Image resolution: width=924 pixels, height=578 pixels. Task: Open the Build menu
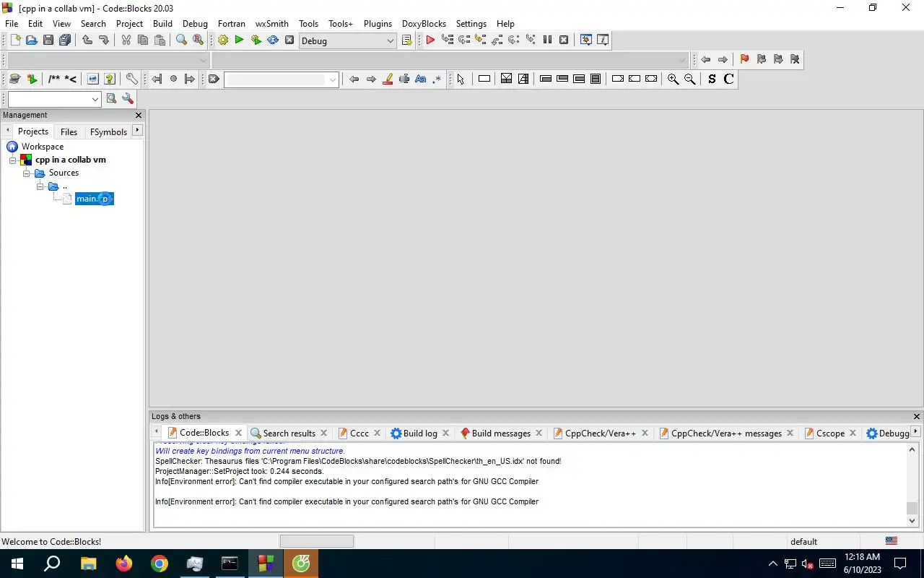(162, 23)
